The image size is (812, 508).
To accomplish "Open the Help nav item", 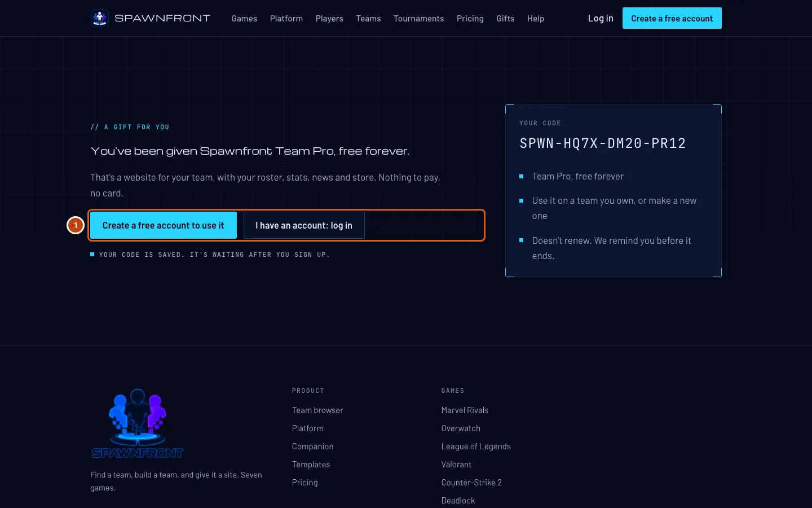I will pyautogui.click(x=536, y=19).
